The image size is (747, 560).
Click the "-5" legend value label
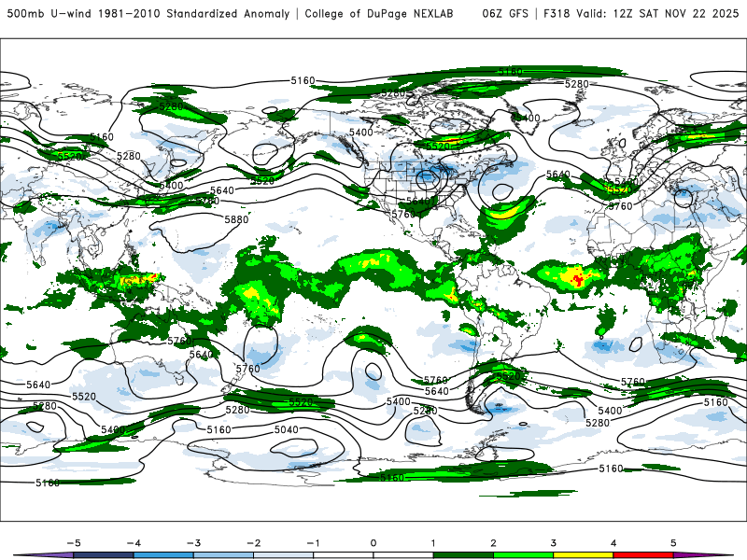(x=74, y=543)
